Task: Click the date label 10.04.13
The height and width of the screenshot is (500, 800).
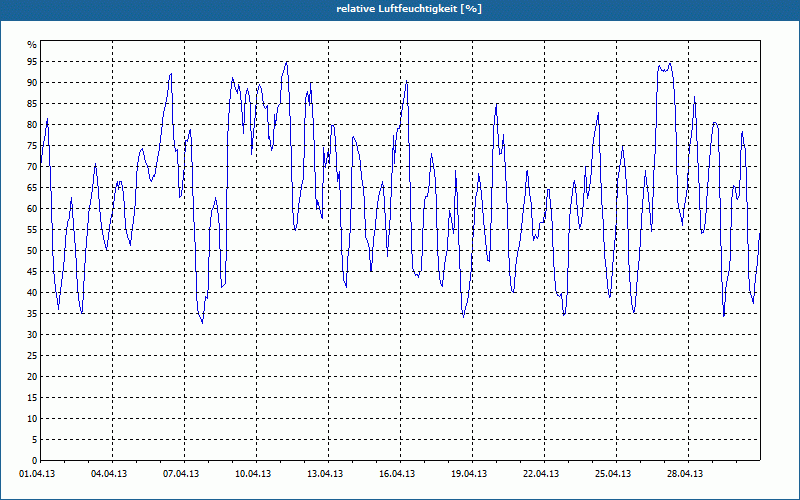Action: click(253, 474)
